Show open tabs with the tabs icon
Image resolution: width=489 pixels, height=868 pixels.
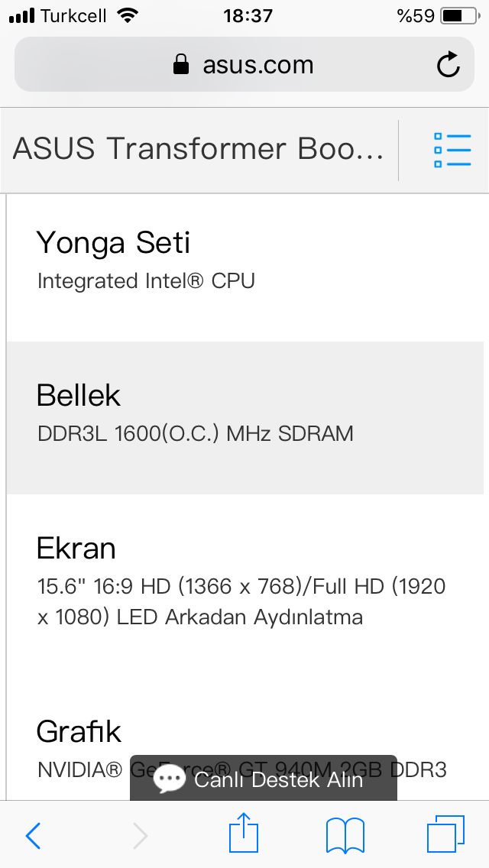(x=445, y=834)
